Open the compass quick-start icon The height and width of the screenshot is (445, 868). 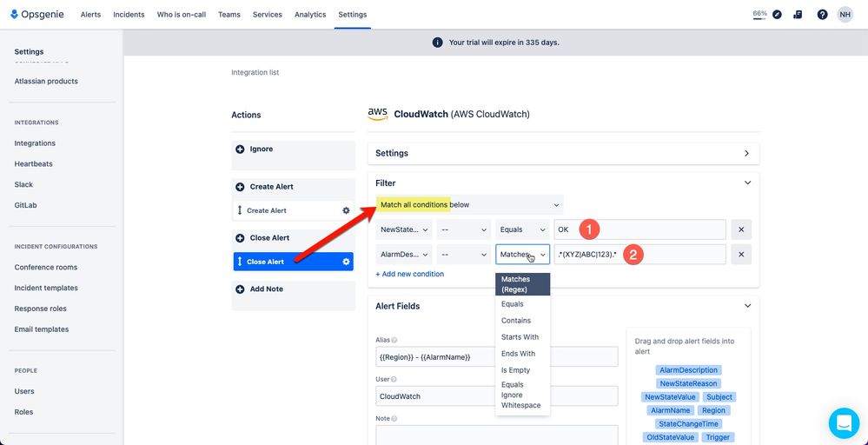click(x=777, y=15)
